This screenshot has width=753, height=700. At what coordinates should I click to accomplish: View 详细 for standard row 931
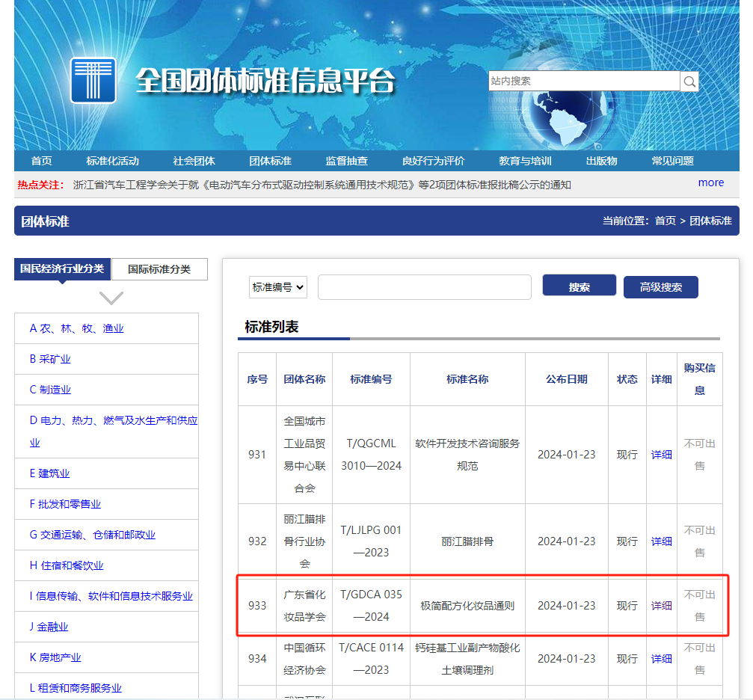click(661, 455)
